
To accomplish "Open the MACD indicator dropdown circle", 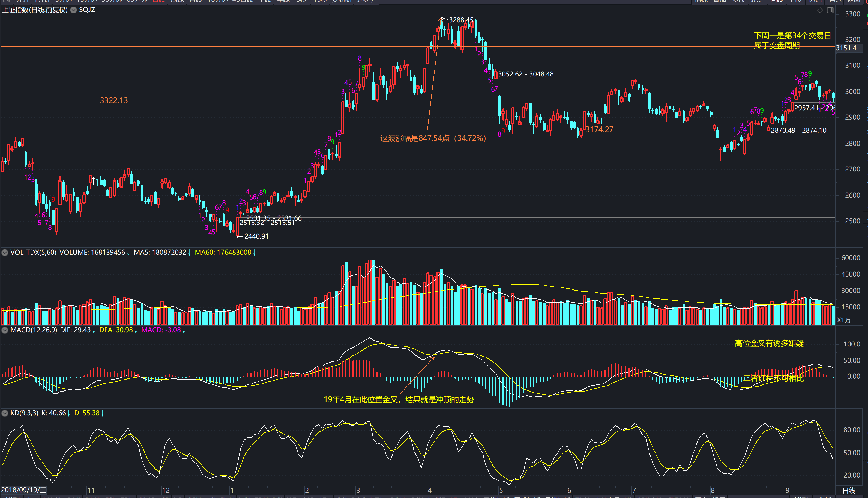I will [x=5, y=330].
